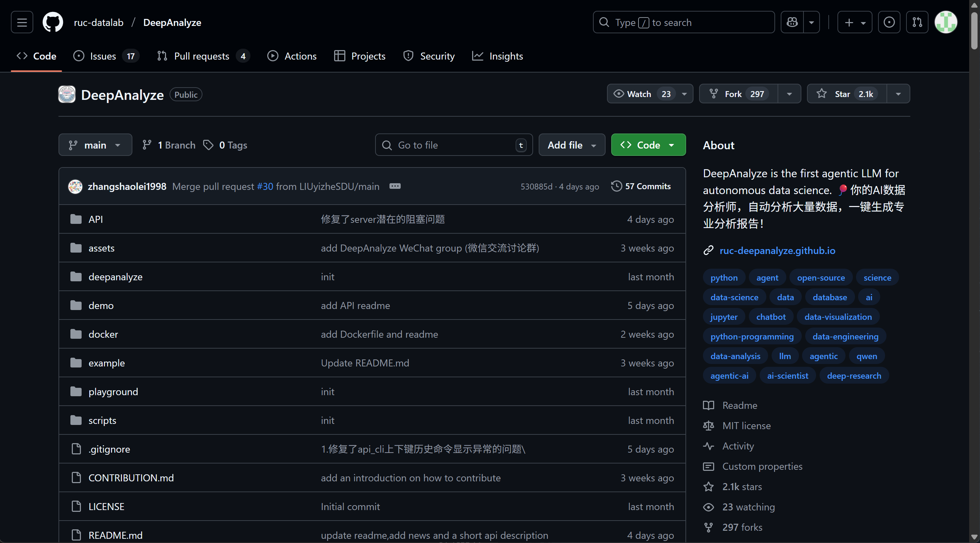Open the playground folder icon
This screenshot has height=543, width=980.
tap(76, 392)
